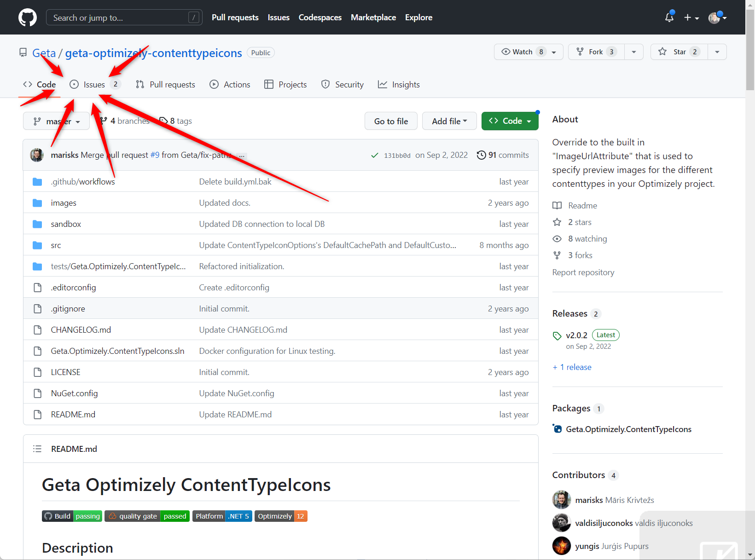
Task: Click the page vertical scrollbar
Action: (750, 276)
